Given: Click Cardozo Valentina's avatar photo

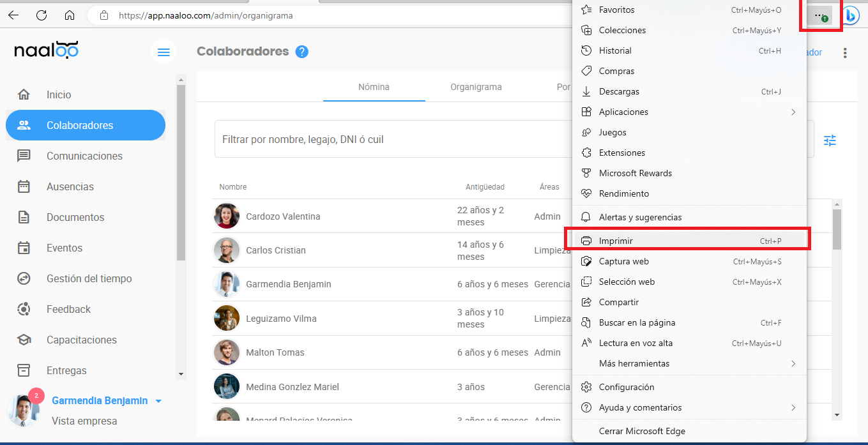Looking at the screenshot, I should point(227,216).
